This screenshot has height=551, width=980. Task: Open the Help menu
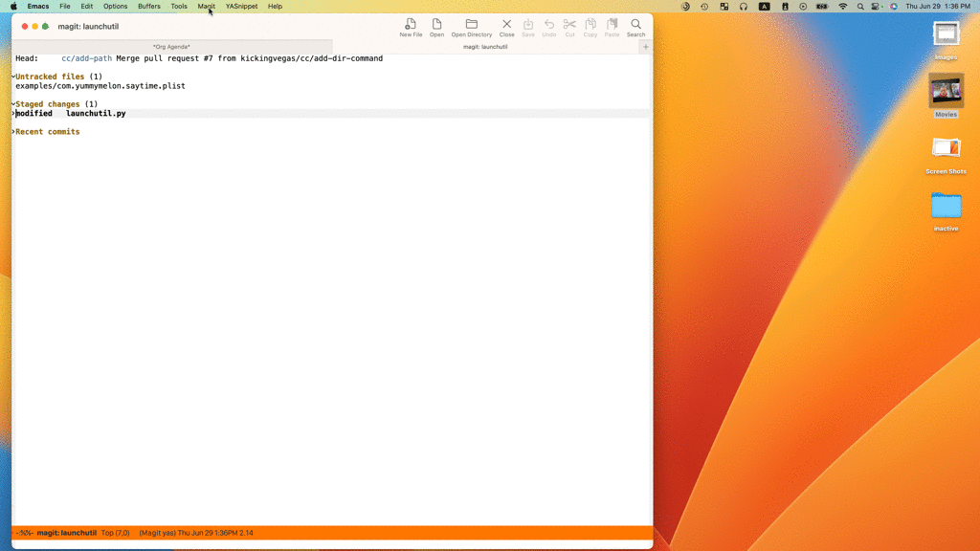[275, 7]
